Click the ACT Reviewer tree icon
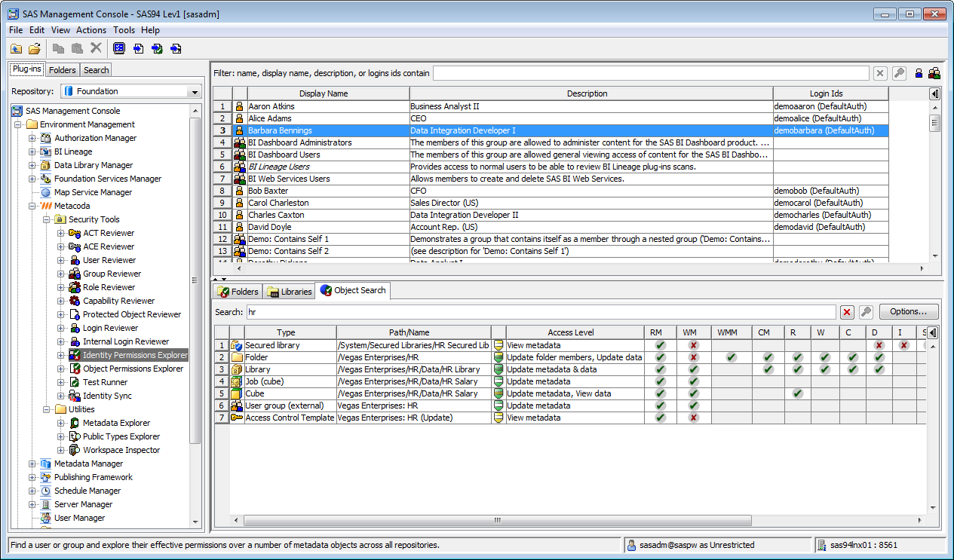954x560 pixels. pyautogui.click(x=75, y=233)
